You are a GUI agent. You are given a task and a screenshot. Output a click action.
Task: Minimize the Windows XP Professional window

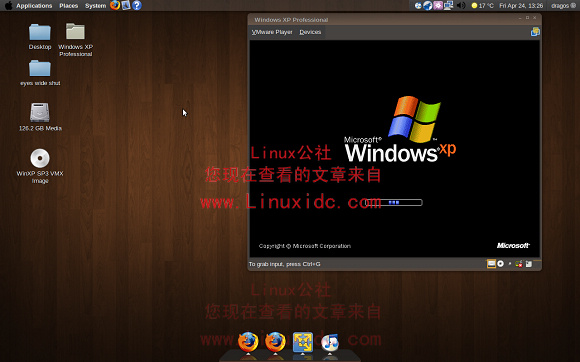(x=520, y=18)
